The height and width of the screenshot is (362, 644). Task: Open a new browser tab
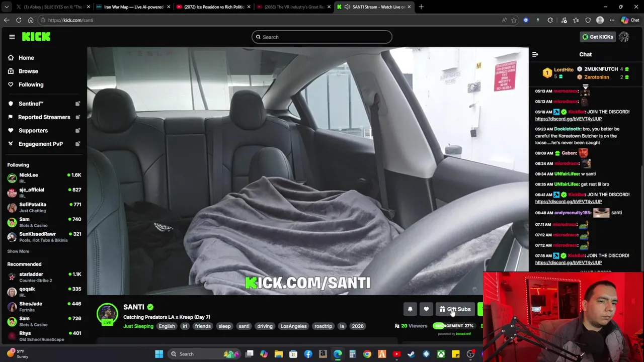pyautogui.click(x=421, y=7)
